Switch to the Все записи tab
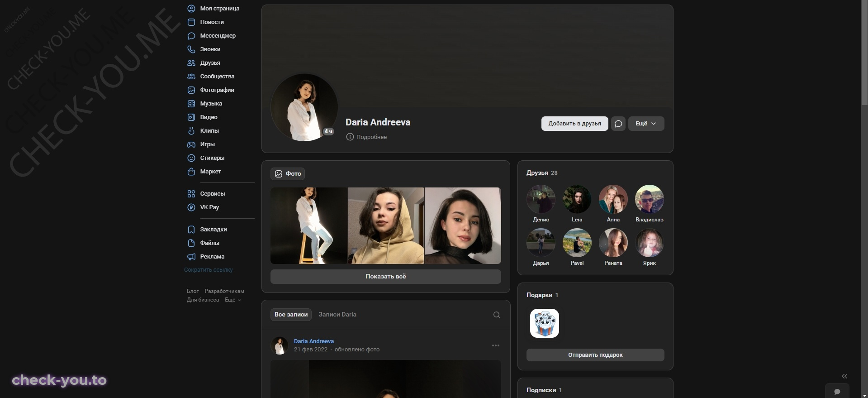 pos(291,315)
